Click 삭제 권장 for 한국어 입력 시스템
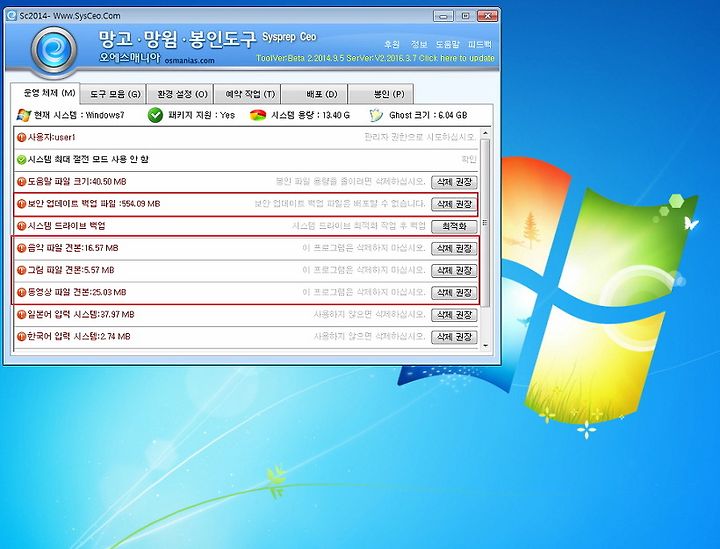The image size is (720, 549). [454, 337]
